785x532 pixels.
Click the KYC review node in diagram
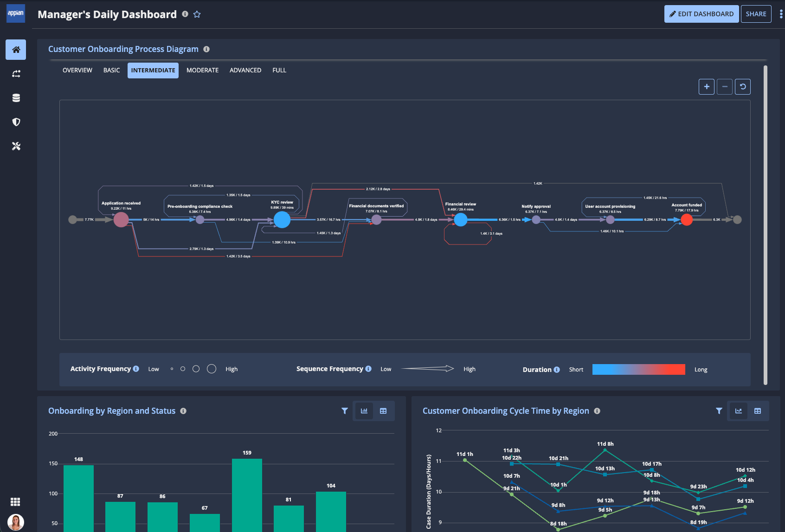pyautogui.click(x=282, y=219)
